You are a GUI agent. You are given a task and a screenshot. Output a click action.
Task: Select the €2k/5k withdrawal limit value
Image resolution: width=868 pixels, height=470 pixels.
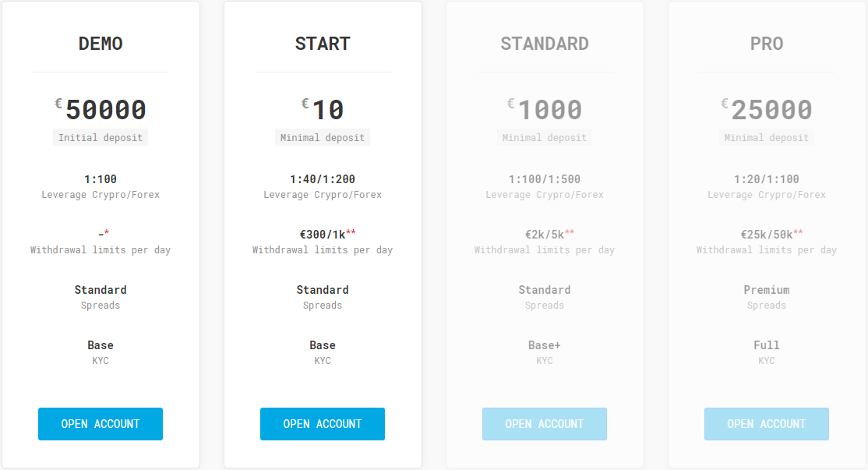(545, 234)
